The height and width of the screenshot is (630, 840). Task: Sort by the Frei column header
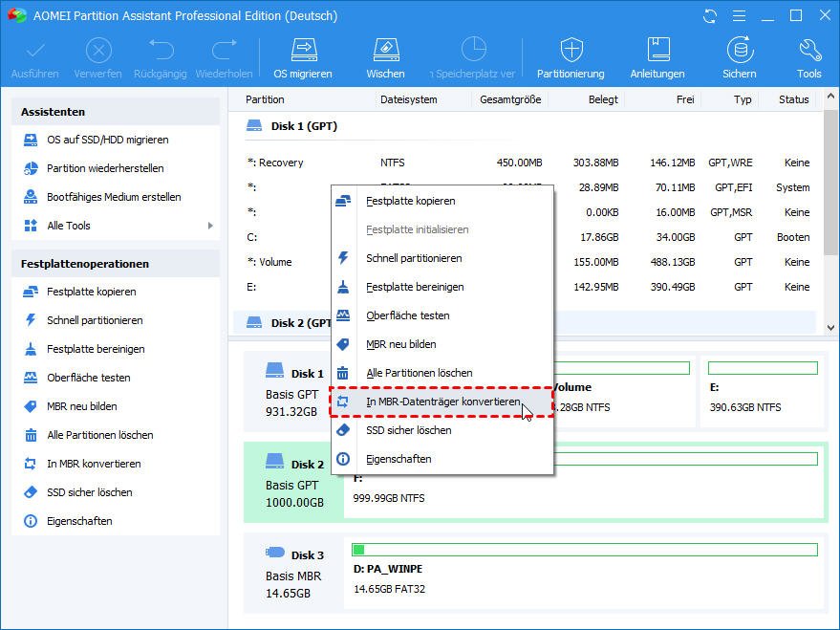click(685, 99)
